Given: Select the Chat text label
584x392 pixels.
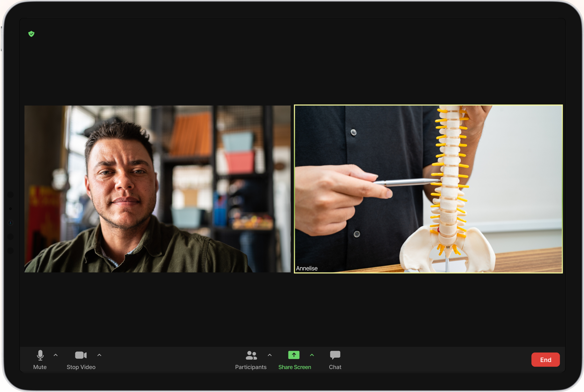Looking at the screenshot, I should pos(335,367).
